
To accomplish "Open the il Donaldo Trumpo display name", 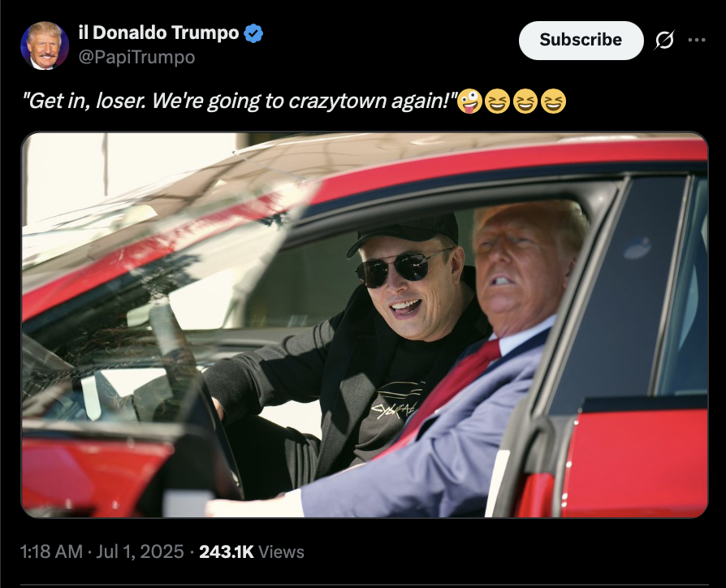I will click(159, 32).
